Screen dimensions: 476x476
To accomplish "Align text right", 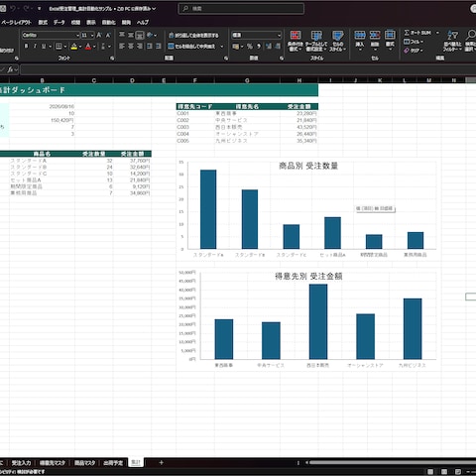I will pyautogui.click(x=140, y=47).
